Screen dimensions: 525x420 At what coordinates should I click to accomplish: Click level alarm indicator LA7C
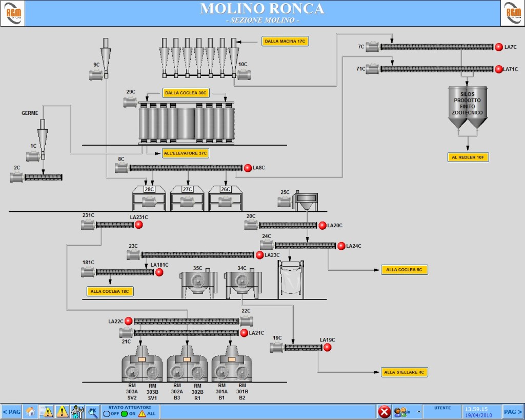(499, 47)
